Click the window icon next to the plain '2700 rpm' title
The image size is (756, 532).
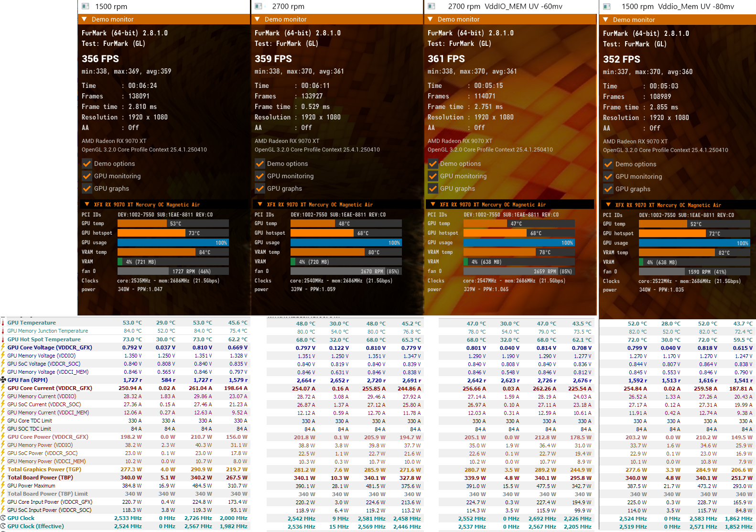(259, 6)
